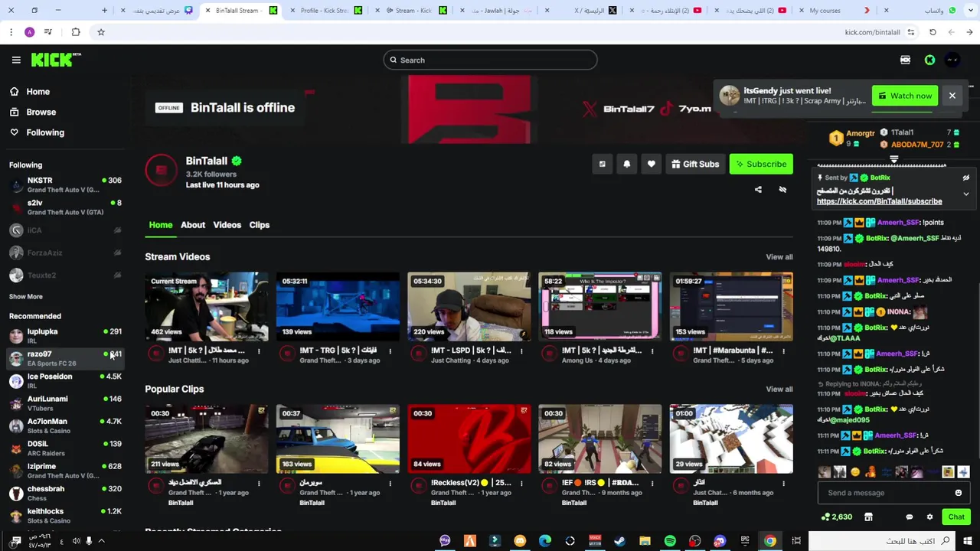Viewport: 980px width, 551px height.
Task: Open channel points shop icon
Action: (x=868, y=517)
